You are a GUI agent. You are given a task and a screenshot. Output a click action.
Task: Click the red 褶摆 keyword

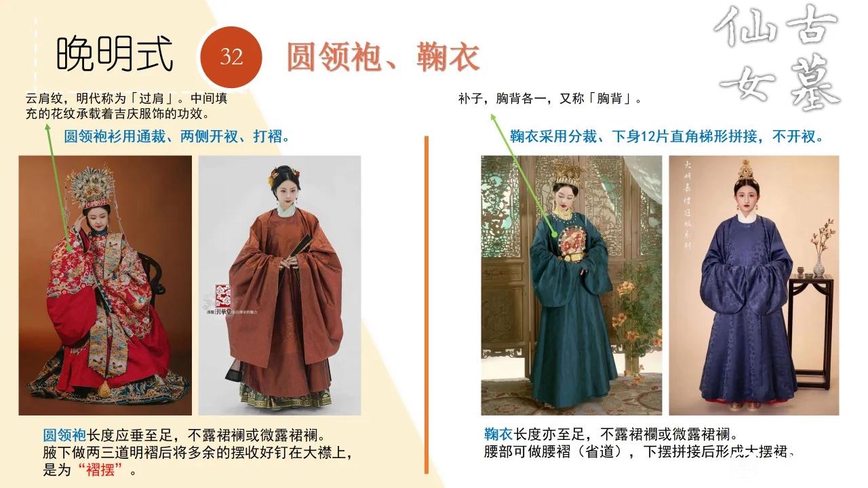pos(100,469)
